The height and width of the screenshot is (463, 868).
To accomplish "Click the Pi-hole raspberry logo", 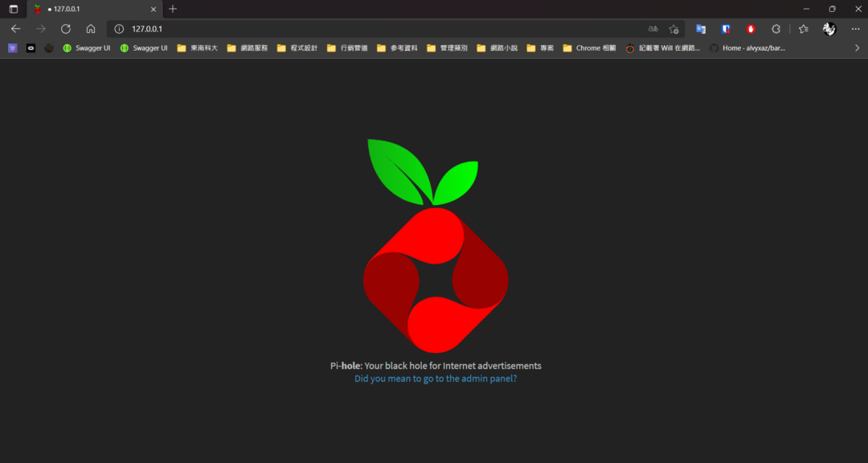I will point(436,246).
